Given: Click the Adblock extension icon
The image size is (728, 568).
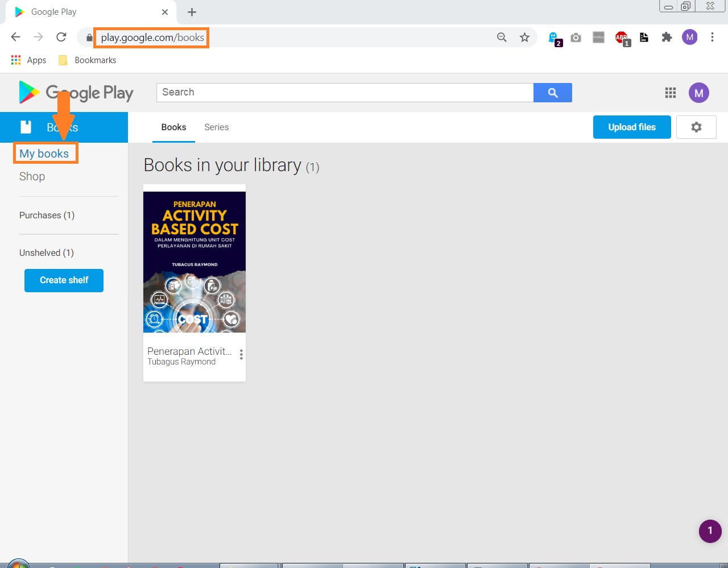Looking at the screenshot, I should click(x=622, y=38).
